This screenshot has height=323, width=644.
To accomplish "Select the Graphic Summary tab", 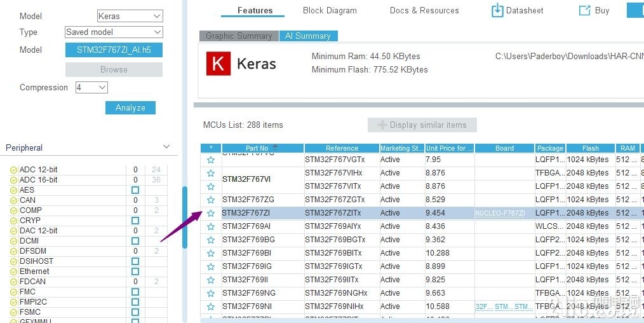I will 239,36.
